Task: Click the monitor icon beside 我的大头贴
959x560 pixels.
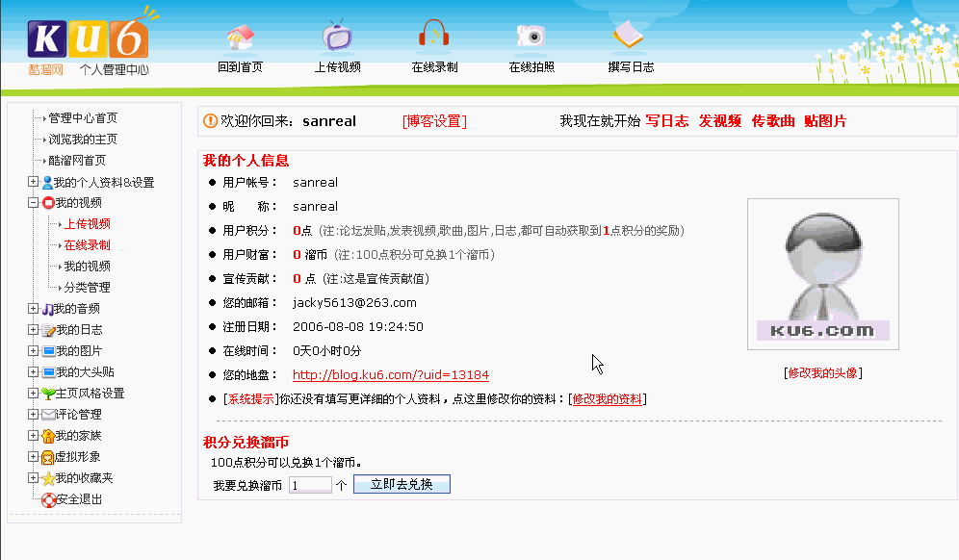Action: (x=48, y=372)
